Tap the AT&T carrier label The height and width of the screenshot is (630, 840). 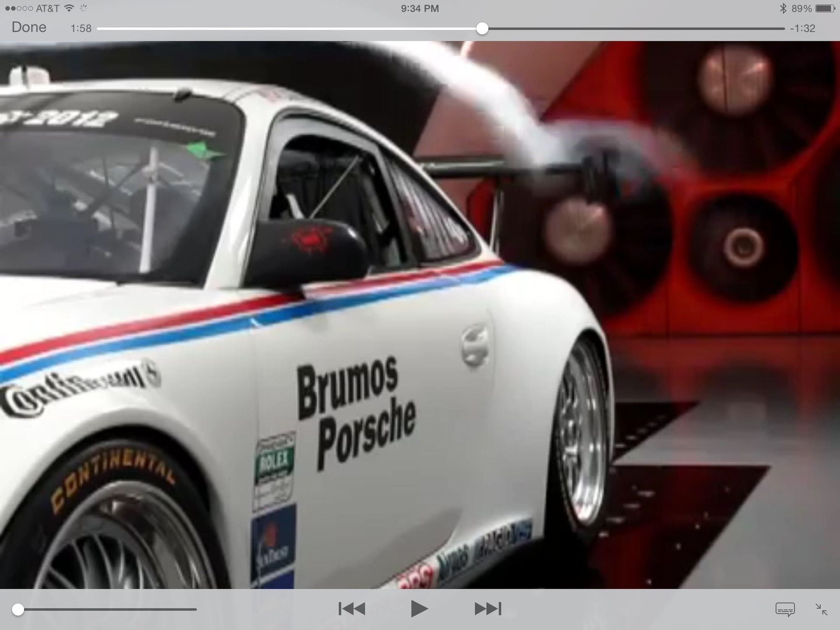pos(47,8)
